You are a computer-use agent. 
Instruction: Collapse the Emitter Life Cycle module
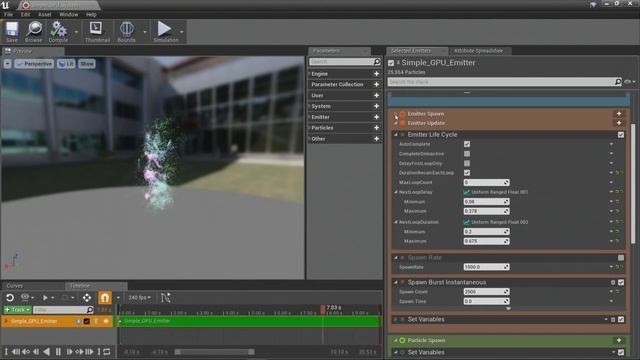(x=396, y=134)
